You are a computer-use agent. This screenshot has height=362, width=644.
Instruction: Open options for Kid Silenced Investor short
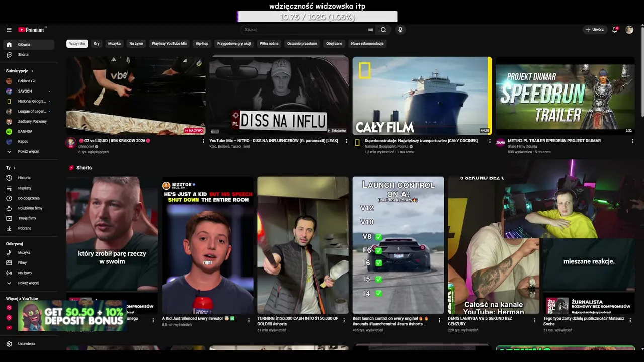click(249, 320)
